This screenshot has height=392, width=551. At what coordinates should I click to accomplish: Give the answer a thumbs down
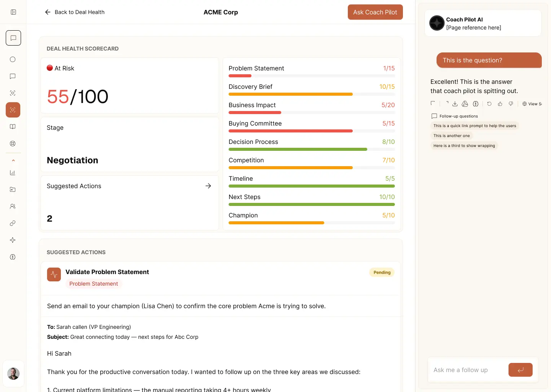click(x=511, y=104)
